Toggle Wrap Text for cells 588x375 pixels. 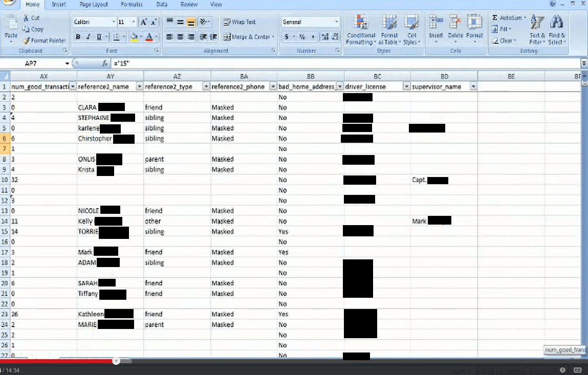click(239, 22)
